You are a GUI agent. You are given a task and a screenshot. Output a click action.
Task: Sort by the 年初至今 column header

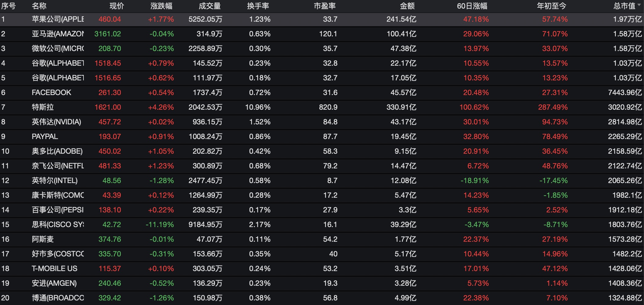pyautogui.click(x=552, y=6)
